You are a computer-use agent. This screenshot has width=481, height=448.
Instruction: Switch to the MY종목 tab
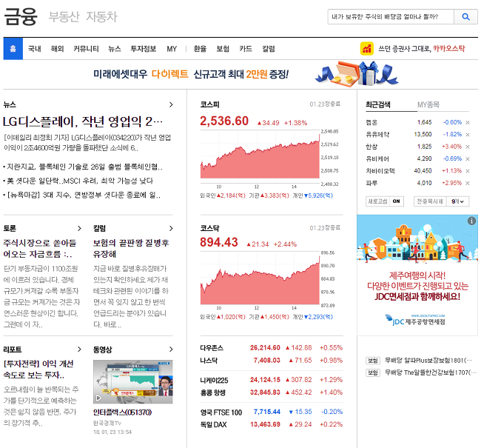[428, 104]
